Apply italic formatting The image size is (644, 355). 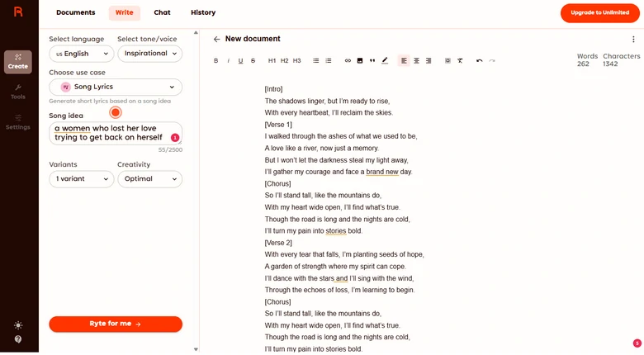[x=229, y=61]
